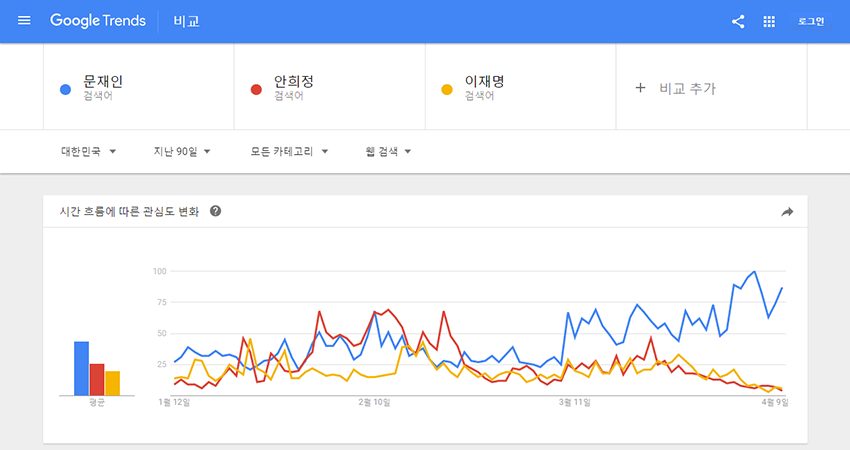This screenshot has height=450, width=850.
Task: Click the blue average bar in chart
Action: (81, 368)
